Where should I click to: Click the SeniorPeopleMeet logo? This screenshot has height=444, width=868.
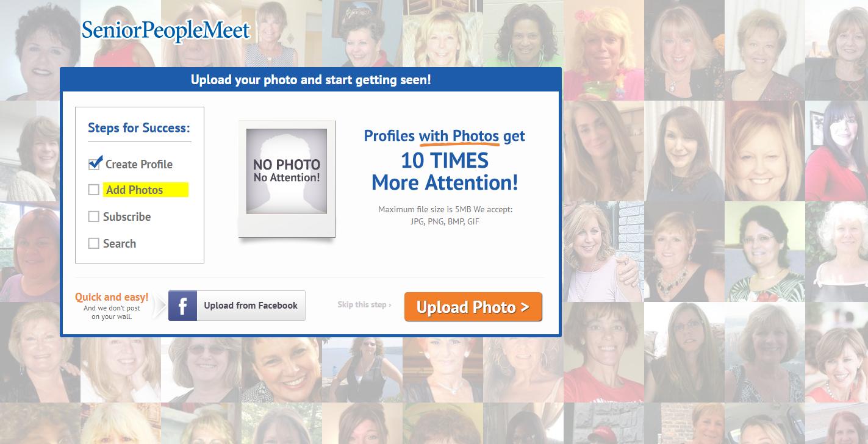pyautogui.click(x=166, y=31)
